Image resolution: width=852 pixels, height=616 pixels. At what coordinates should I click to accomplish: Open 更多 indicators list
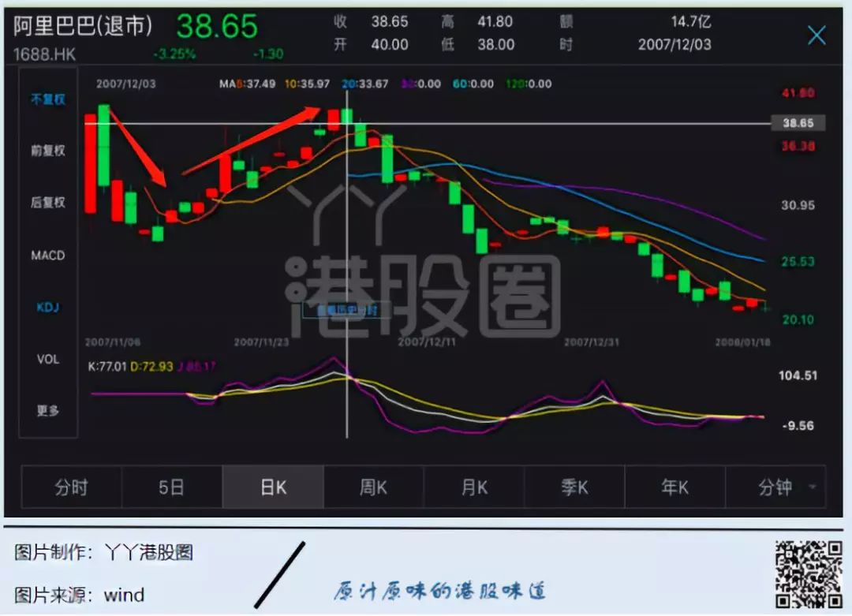pos(48,411)
